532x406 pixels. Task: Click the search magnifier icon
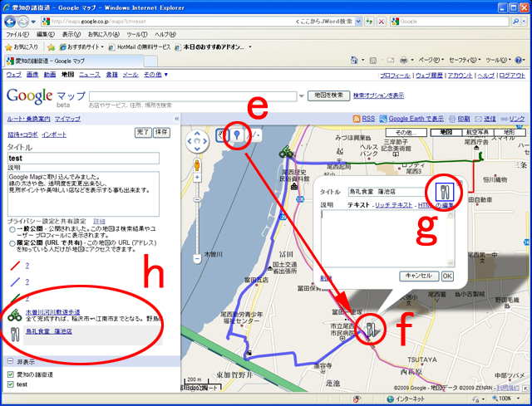515,22
